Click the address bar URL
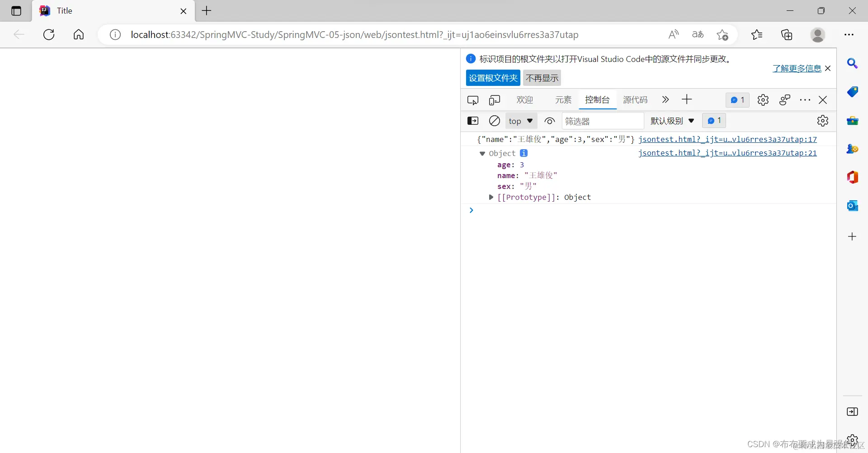This screenshot has height=453, width=868. point(354,35)
